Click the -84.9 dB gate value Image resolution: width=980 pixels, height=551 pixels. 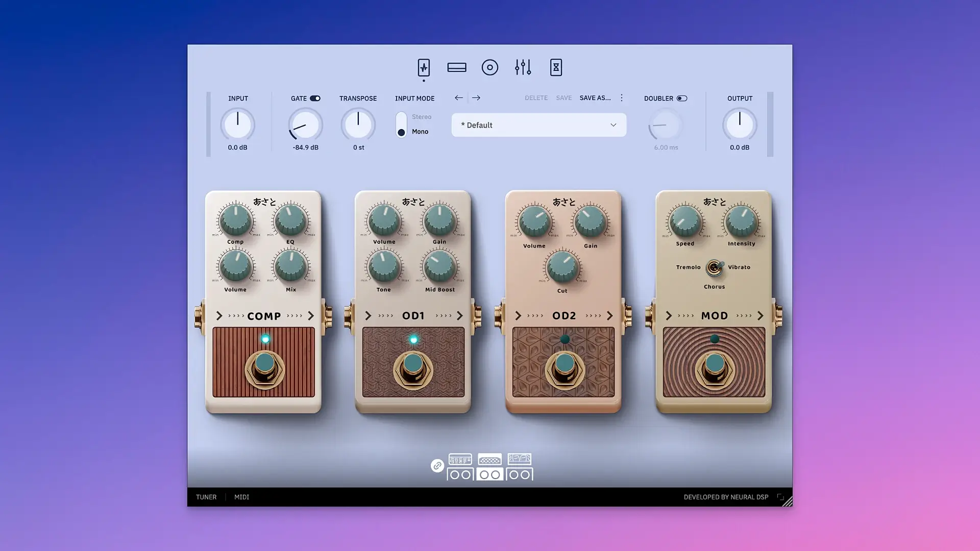(305, 147)
